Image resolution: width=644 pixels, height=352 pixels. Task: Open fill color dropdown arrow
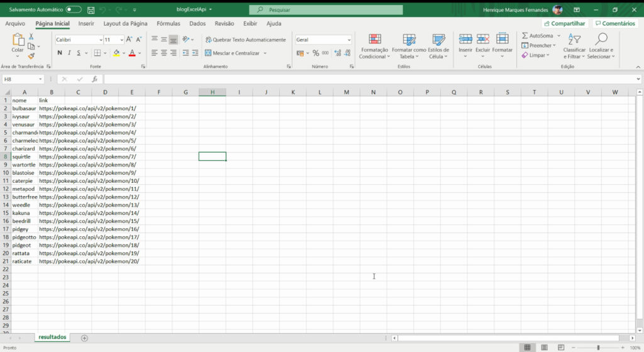123,53
